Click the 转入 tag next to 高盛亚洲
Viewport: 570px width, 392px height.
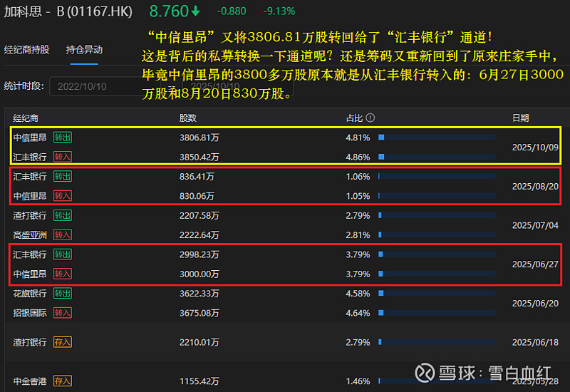click(63, 234)
